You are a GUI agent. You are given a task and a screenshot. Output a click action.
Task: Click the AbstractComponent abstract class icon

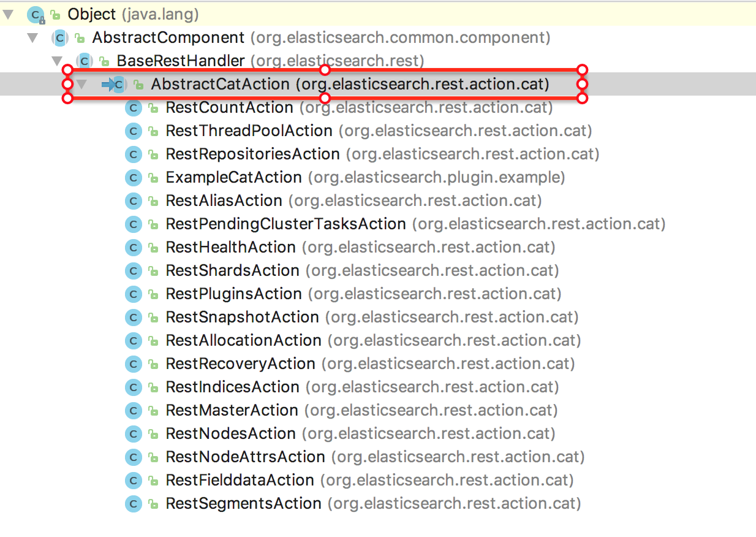tap(60, 37)
